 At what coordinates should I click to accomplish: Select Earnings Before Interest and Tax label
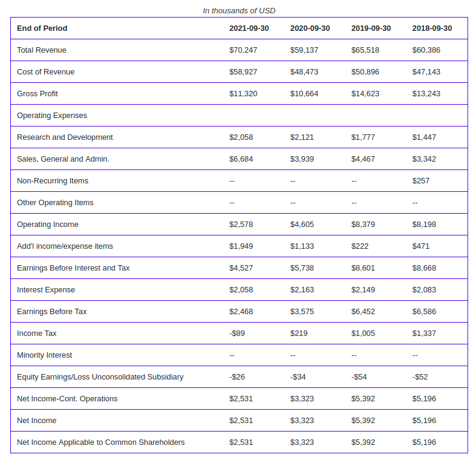(x=73, y=268)
